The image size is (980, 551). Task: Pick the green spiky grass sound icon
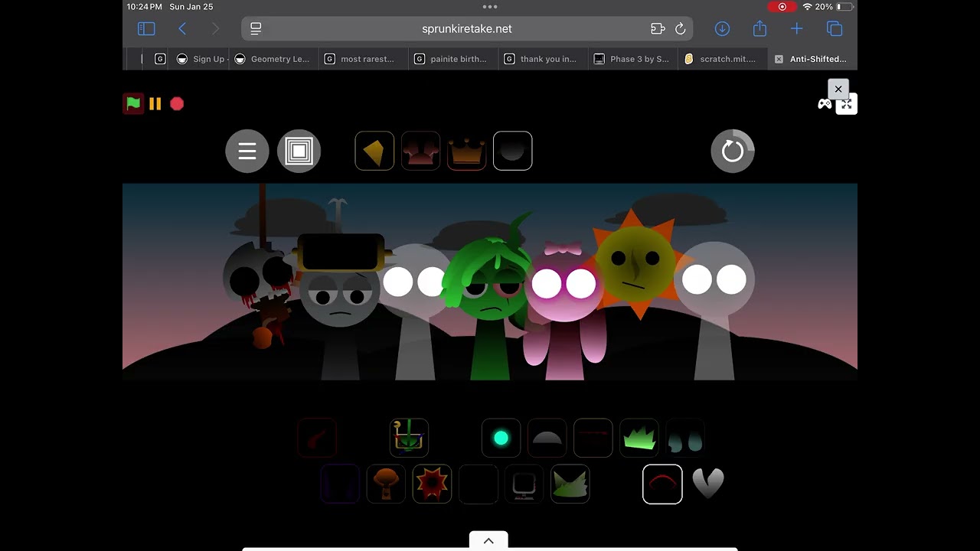[639, 438]
